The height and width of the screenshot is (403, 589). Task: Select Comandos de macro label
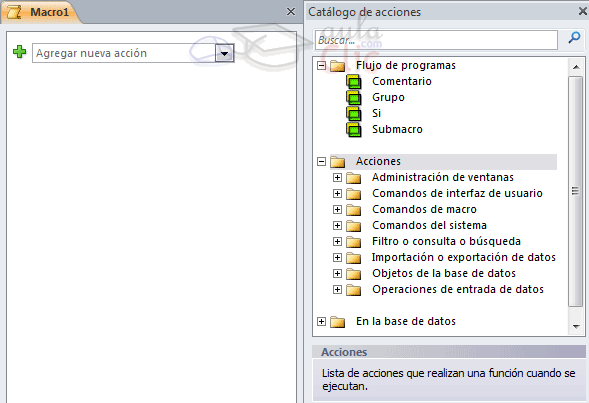click(x=424, y=209)
